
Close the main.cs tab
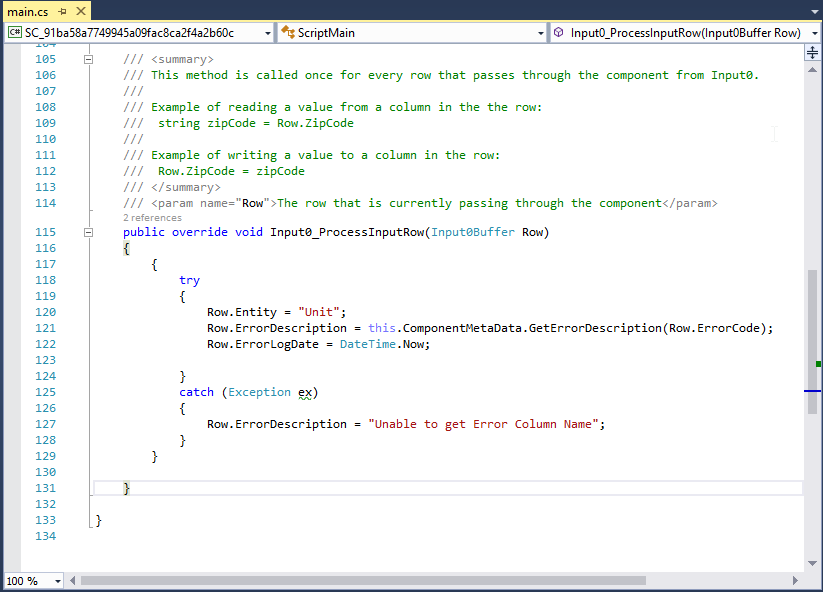pyautogui.click(x=81, y=11)
